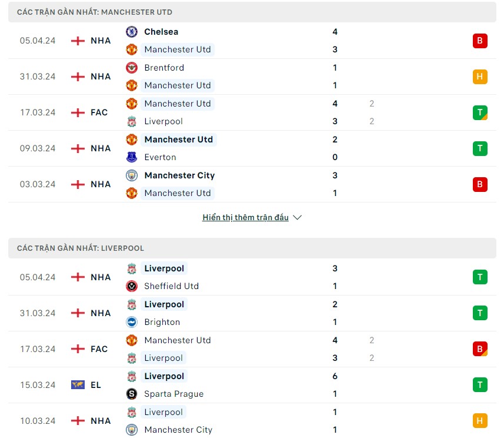
Task: Select the FAC label in Manchester Utd section
Action: [99, 112]
